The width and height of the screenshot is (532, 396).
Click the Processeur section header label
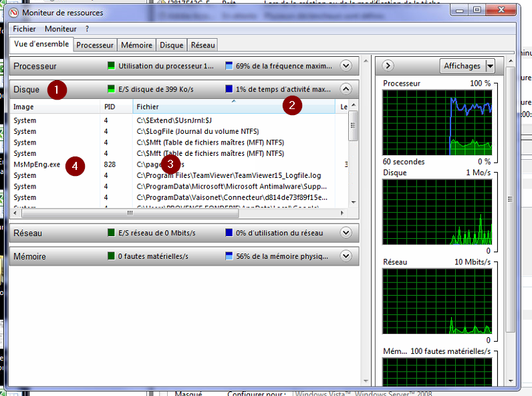pos(35,66)
